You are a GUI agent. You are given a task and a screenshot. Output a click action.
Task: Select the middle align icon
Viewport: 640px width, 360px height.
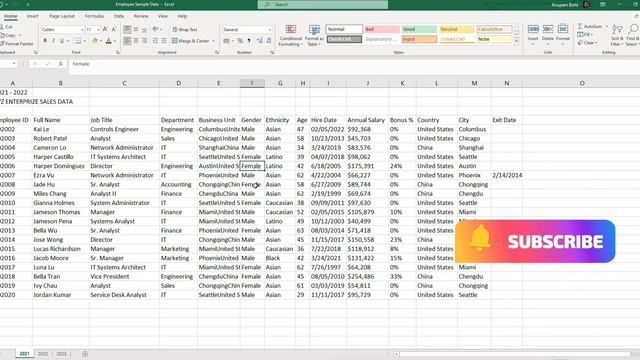pyautogui.click(x=136, y=29)
